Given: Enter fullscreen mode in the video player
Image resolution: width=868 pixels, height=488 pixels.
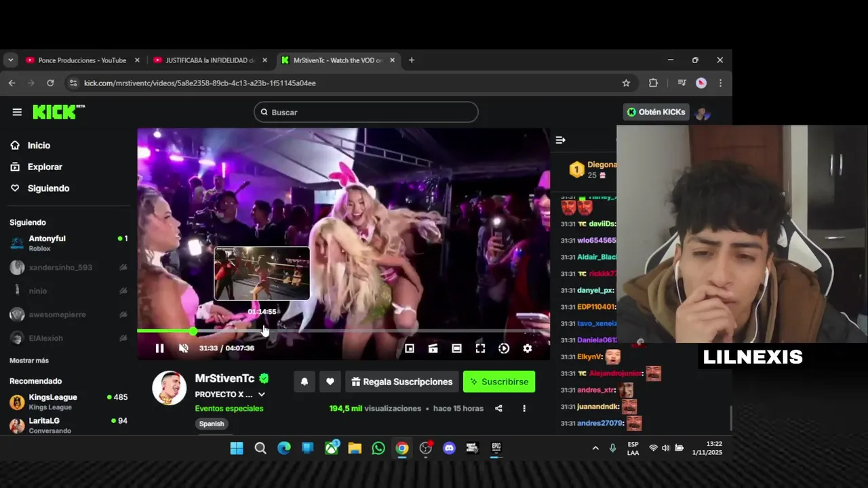Looking at the screenshot, I should coord(480,348).
